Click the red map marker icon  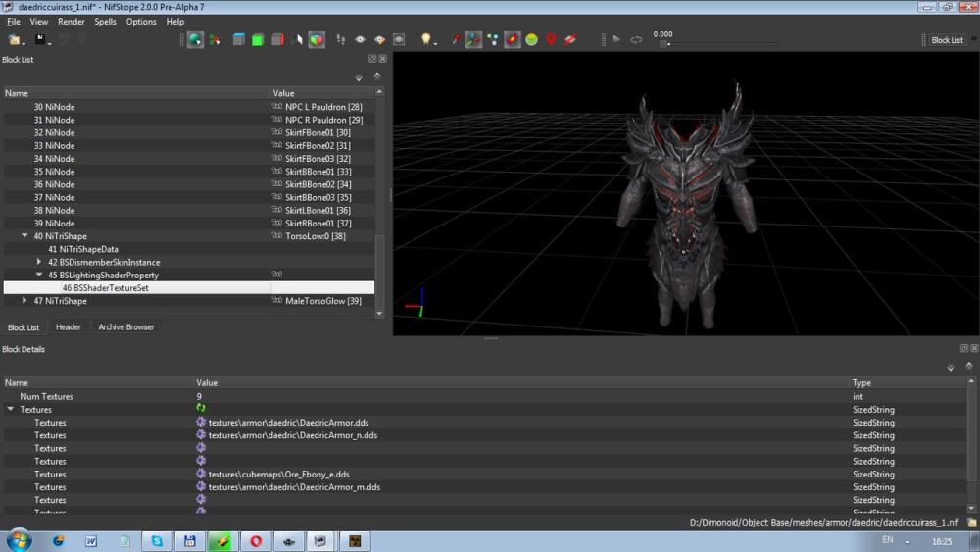tap(551, 40)
